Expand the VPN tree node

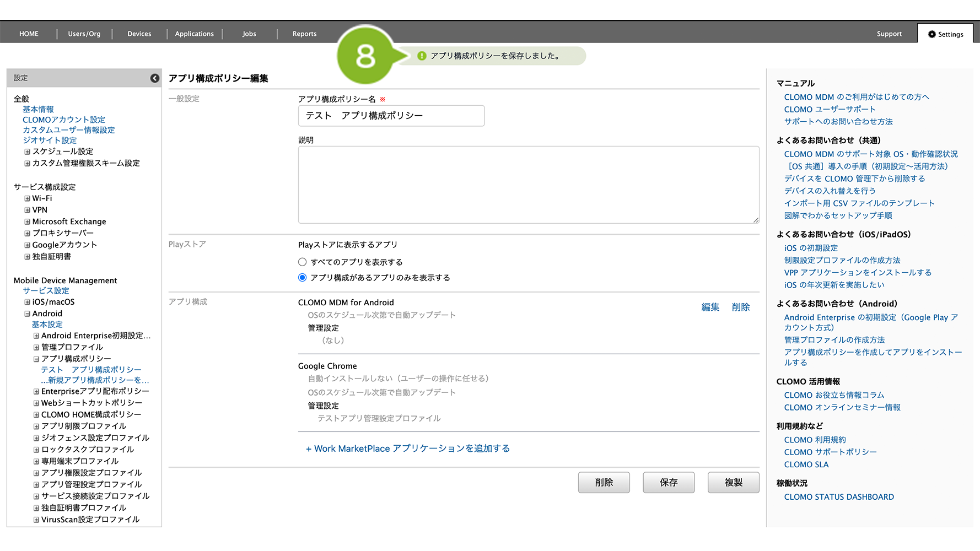[27, 210]
